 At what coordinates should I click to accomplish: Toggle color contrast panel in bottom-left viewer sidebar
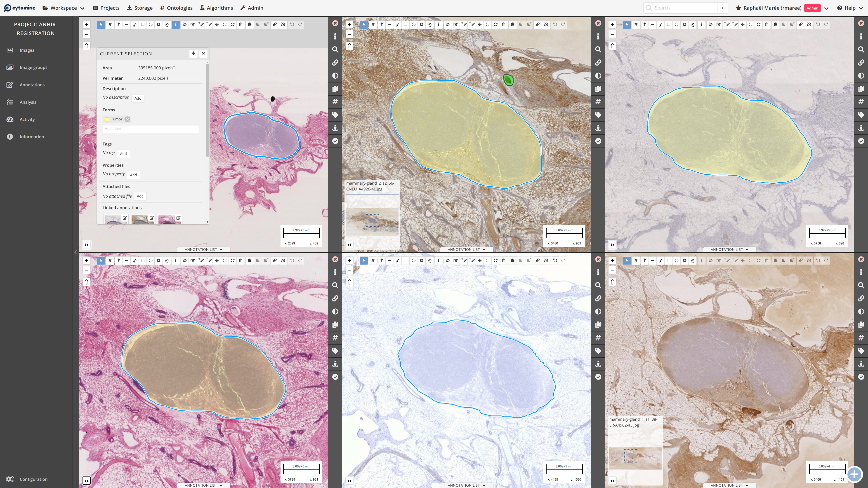[335, 312]
